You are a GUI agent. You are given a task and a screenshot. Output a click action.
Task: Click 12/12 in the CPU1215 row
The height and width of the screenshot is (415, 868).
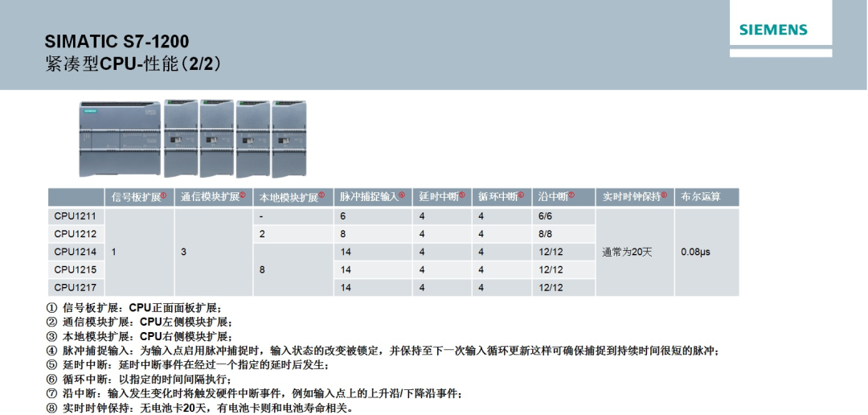pos(551,269)
